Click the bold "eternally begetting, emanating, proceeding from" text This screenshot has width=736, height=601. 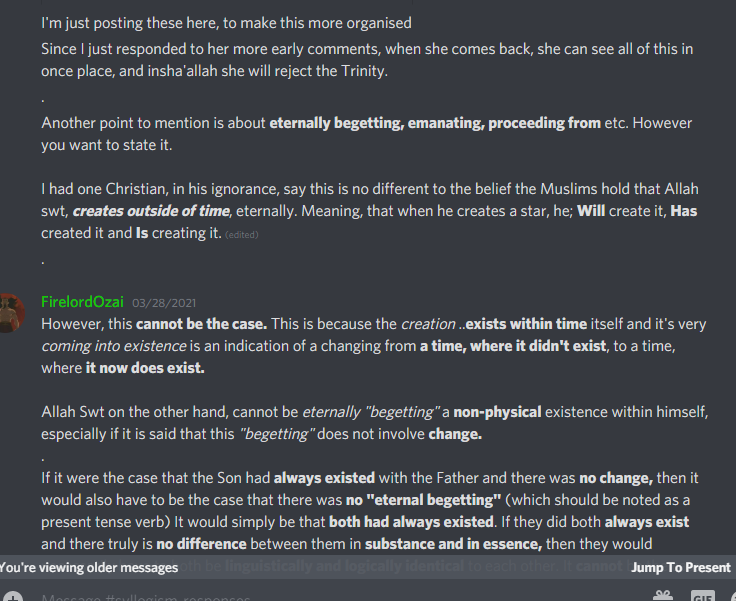pos(435,123)
